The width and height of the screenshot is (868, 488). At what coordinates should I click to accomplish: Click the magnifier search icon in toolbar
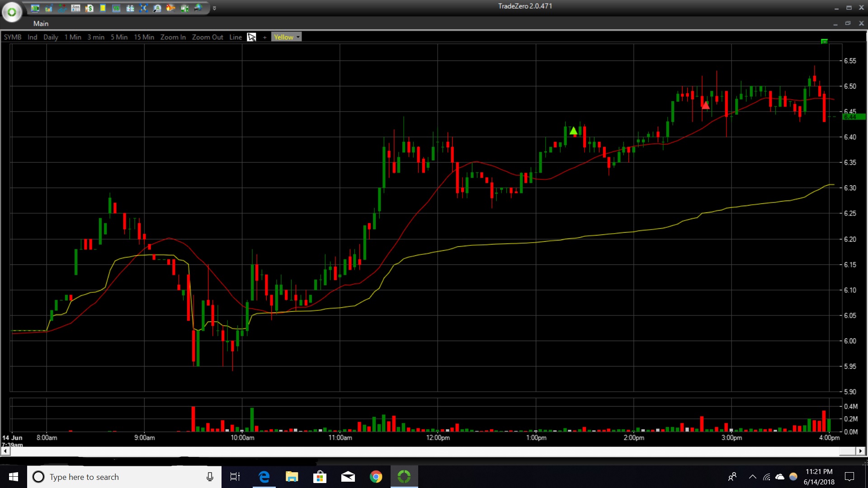[157, 8]
